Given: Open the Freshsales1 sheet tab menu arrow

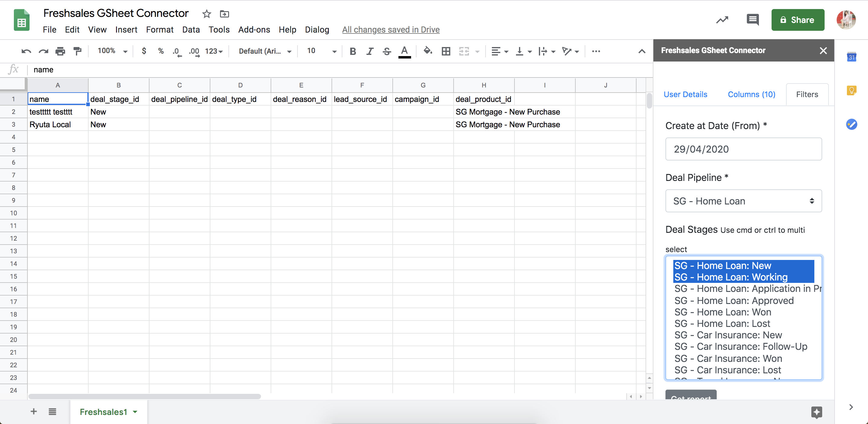Looking at the screenshot, I should pyautogui.click(x=135, y=412).
